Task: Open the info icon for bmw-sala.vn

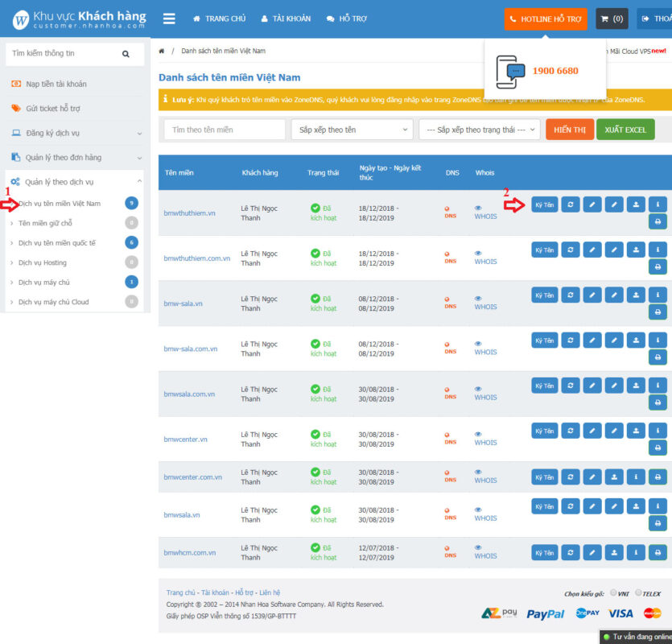Action: coord(658,295)
